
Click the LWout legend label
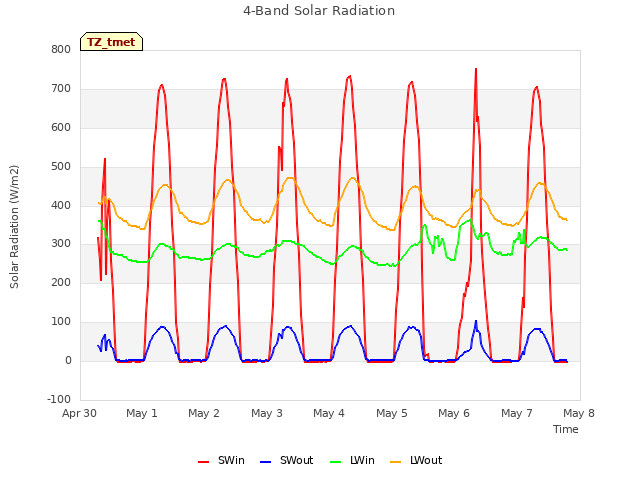426,460
